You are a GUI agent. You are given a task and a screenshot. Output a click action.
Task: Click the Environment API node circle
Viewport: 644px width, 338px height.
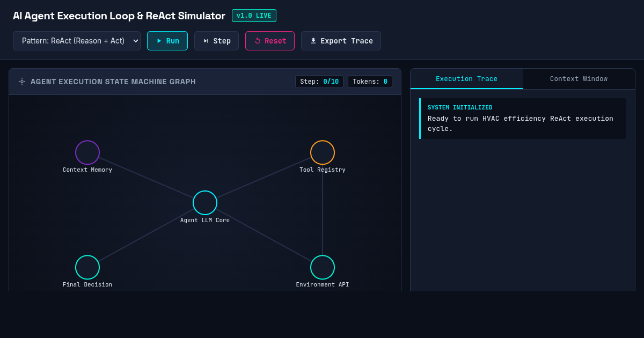pos(323,267)
